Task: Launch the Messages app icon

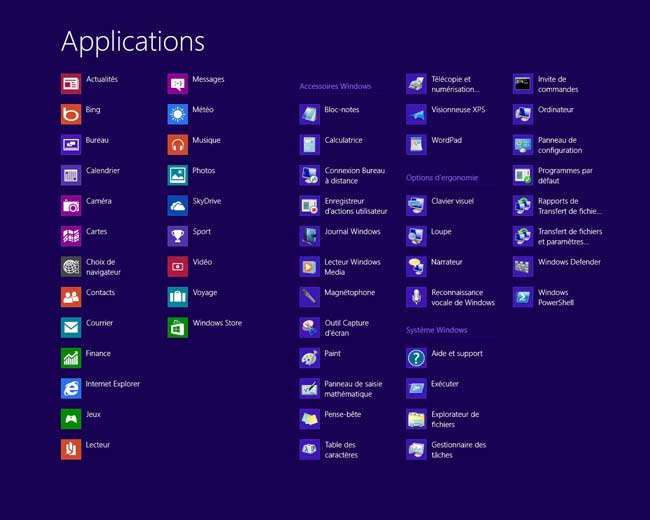Action: 177,84
